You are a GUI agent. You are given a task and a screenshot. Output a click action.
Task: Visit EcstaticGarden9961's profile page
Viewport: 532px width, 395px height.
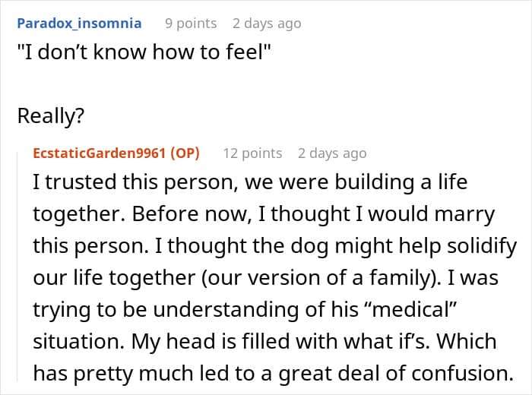99,153
